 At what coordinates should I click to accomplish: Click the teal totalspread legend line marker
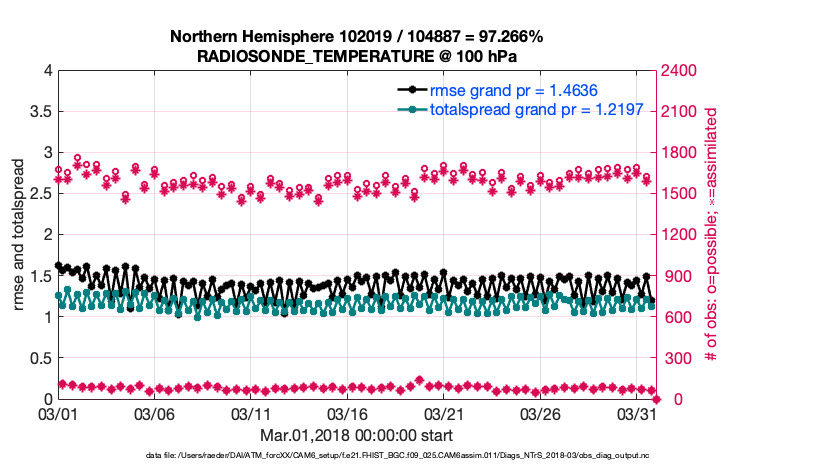[x=413, y=110]
